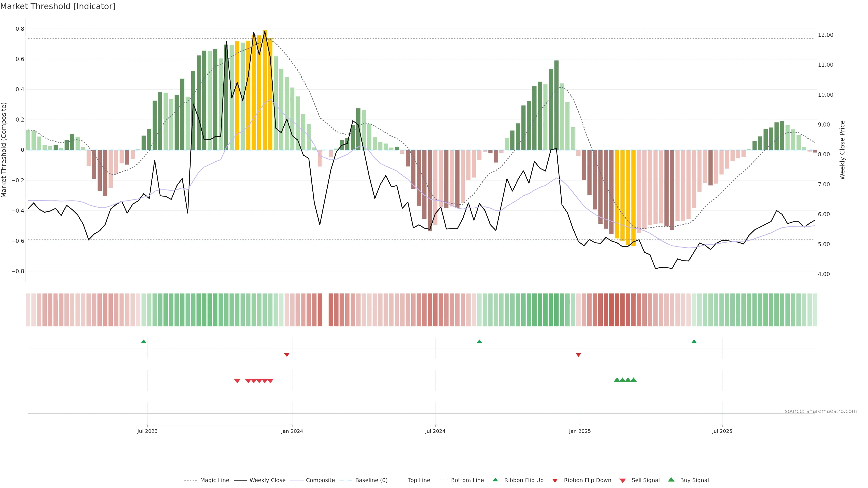Click the red flip-down marker near Jan 2025
Screen dimensions: 868x488
(x=578, y=355)
